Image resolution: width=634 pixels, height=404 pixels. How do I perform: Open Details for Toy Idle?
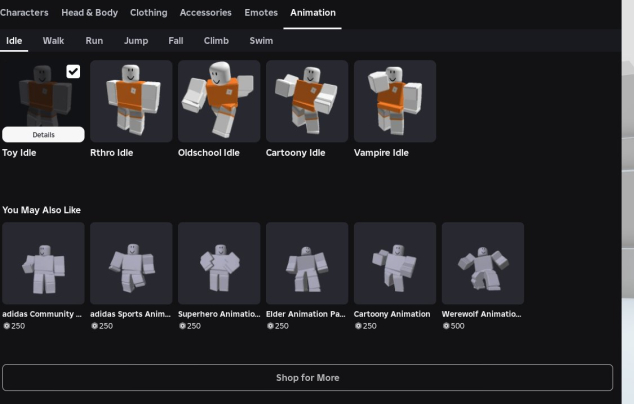pos(43,134)
